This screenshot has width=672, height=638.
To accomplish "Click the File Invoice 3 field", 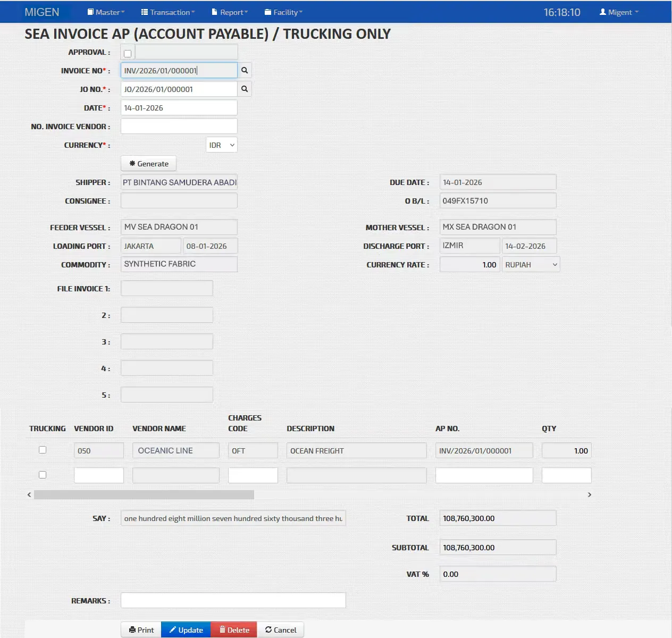I will click(x=167, y=341).
